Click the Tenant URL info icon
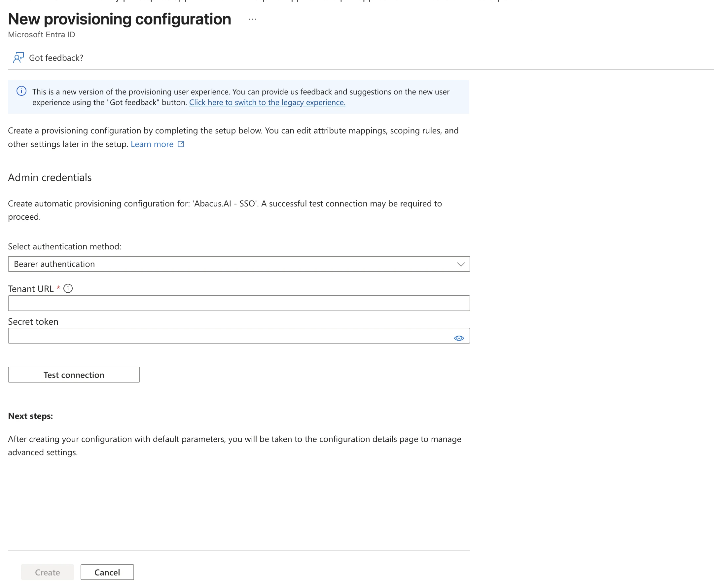The image size is (714, 588). coord(68,289)
